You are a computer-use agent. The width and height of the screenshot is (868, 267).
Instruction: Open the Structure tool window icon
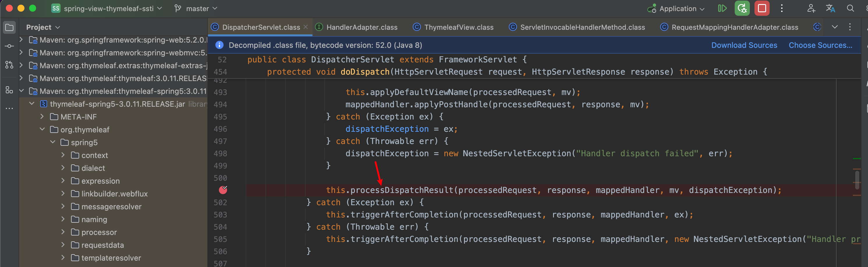click(x=9, y=90)
